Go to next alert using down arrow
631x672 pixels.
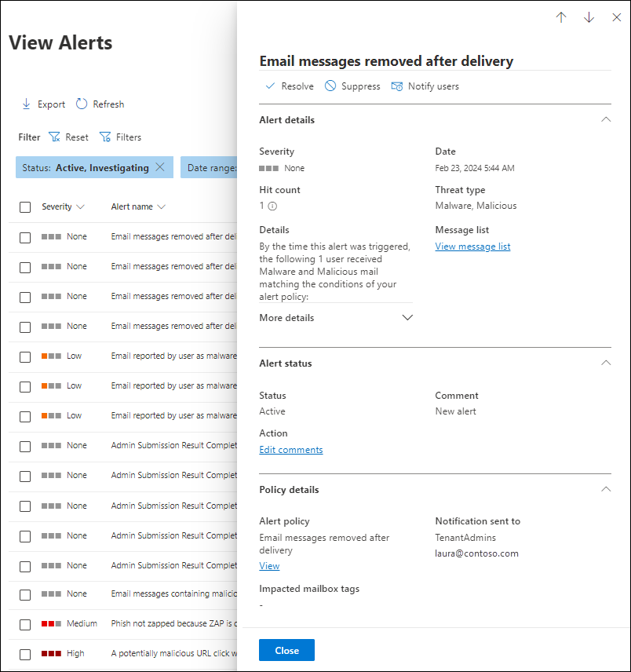pos(589,17)
